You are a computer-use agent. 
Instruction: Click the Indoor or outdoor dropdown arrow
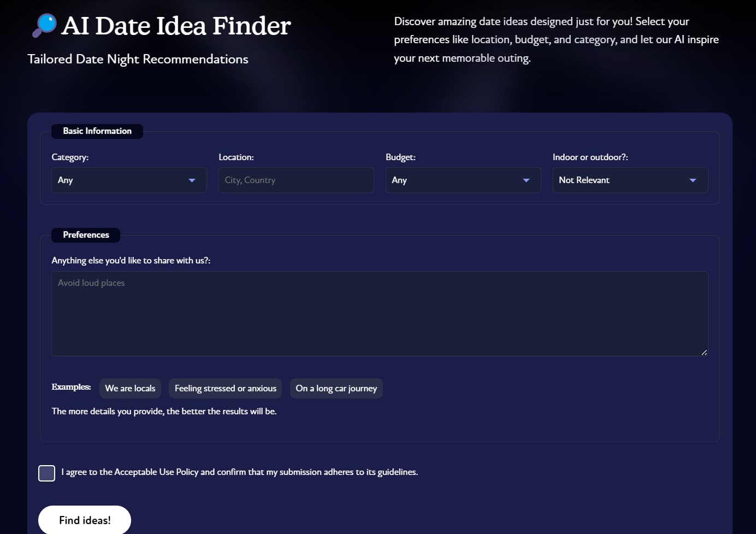click(693, 180)
